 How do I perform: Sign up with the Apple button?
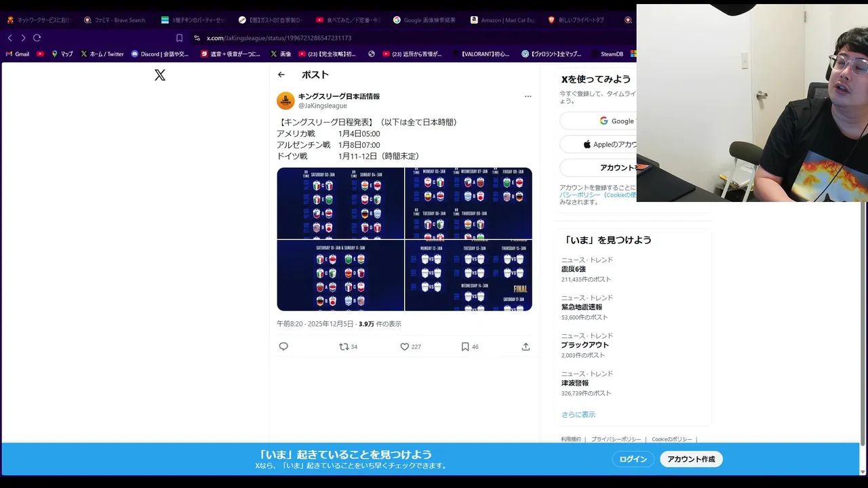click(598, 144)
